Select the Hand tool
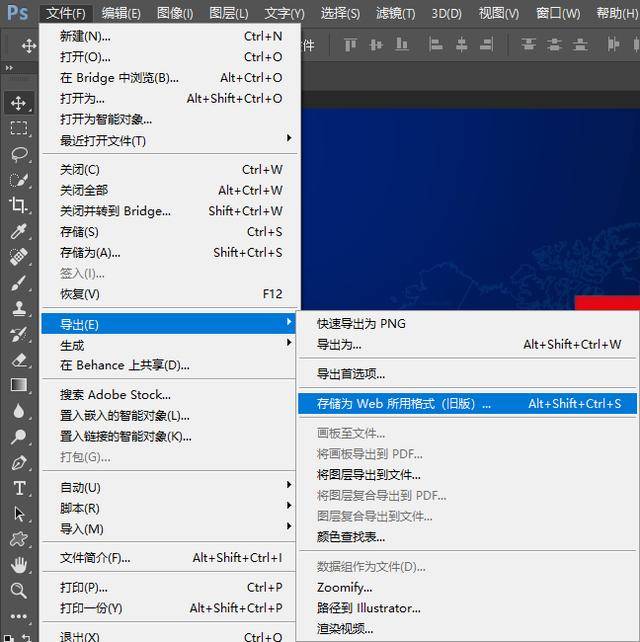 click(19, 565)
